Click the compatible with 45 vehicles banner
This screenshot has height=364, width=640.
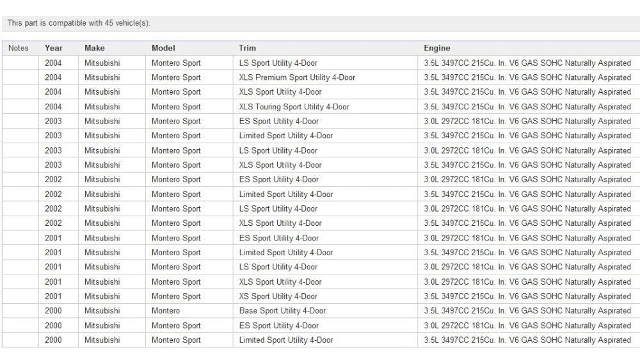[x=79, y=23]
